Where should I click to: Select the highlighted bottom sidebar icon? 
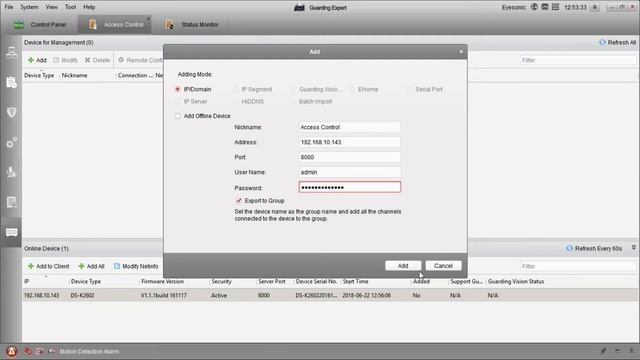[x=11, y=232]
